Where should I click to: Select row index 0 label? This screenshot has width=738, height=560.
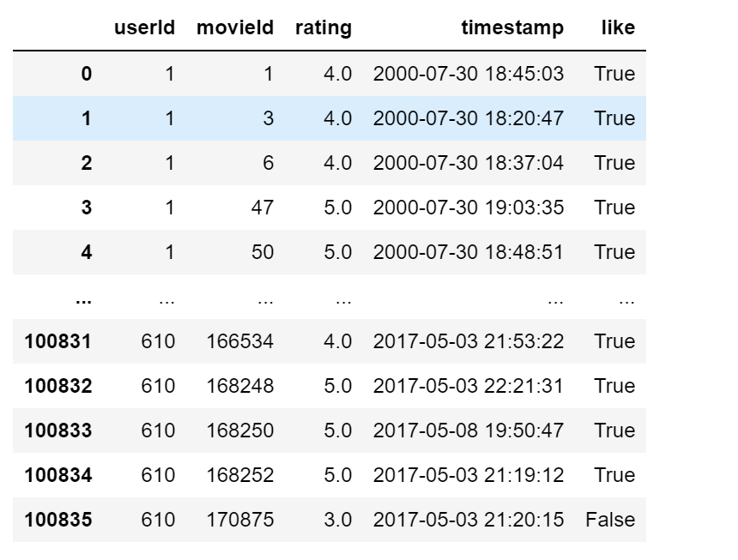(86, 74)
